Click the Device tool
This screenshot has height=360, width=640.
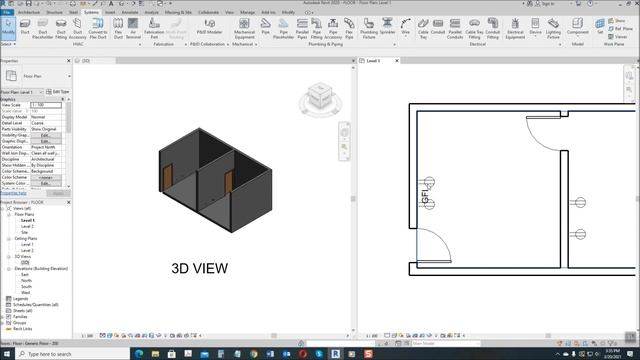pyautogui.click(x=535, y=27)
